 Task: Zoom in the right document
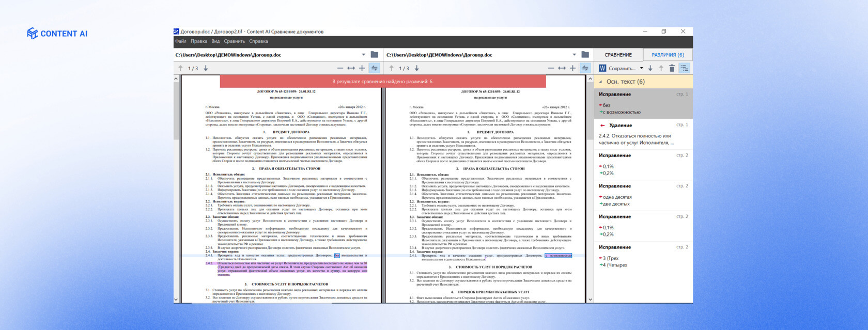(572, 68)
